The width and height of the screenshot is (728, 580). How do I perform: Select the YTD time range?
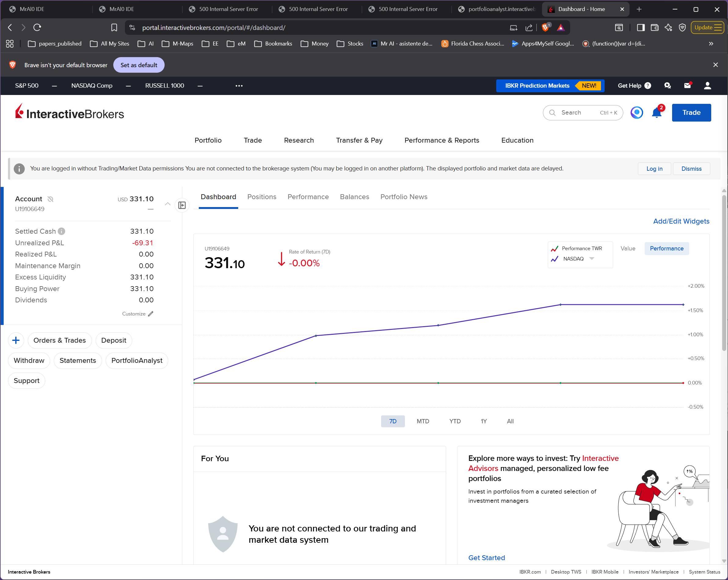[x=454, y=421]
